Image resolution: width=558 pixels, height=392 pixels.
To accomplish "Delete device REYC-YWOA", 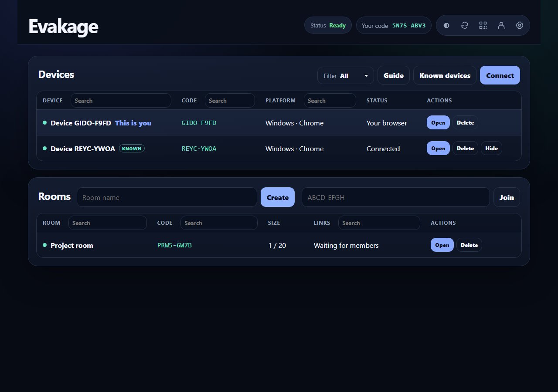I will 465,149.
